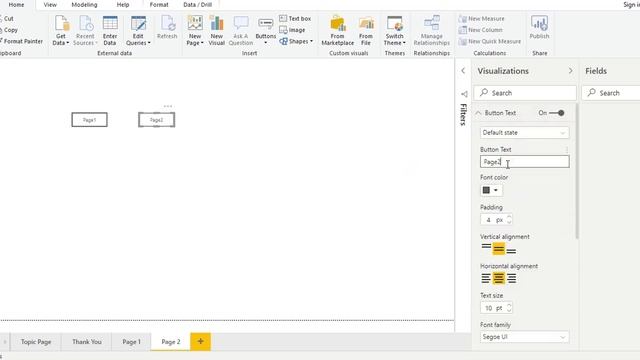Viewport: 640px width, 360px height.
Task: Import custom visual From File
Action: coord(366,31)
